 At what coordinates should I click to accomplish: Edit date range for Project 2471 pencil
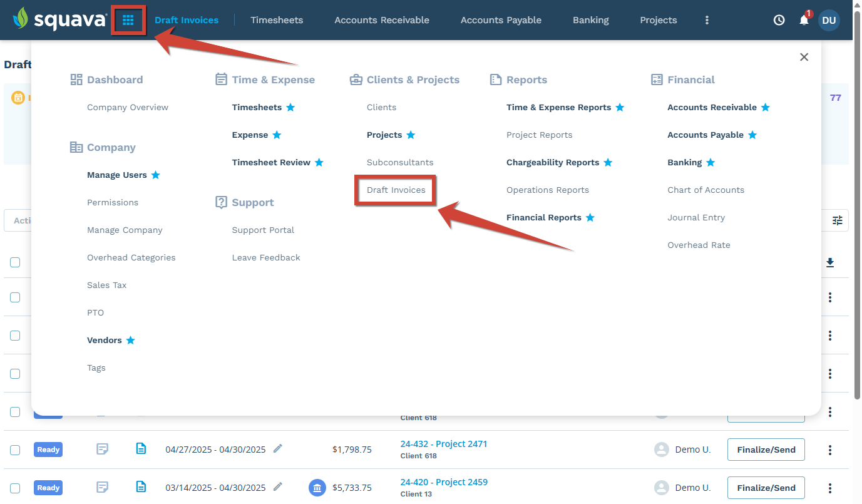(x=278, y=448)
